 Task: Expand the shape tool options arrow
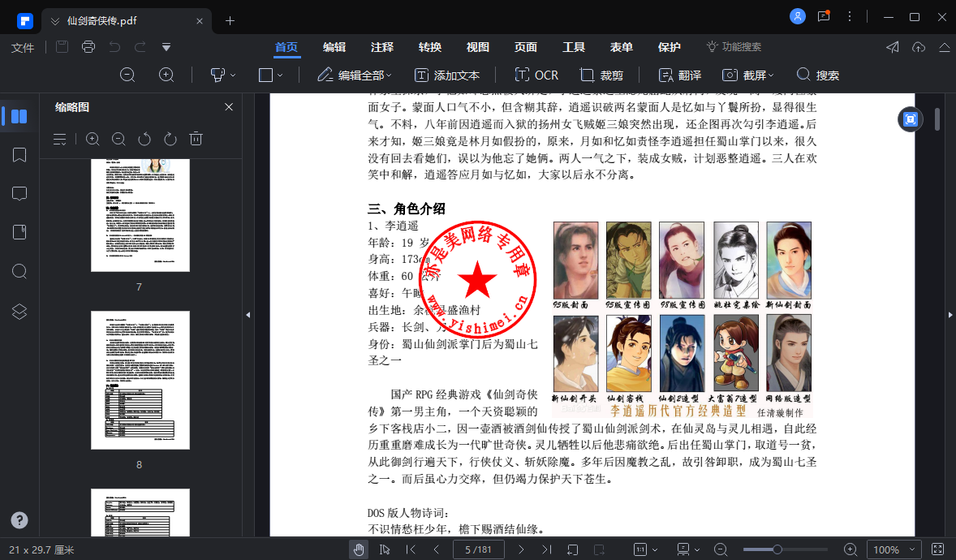coord(280,75)
